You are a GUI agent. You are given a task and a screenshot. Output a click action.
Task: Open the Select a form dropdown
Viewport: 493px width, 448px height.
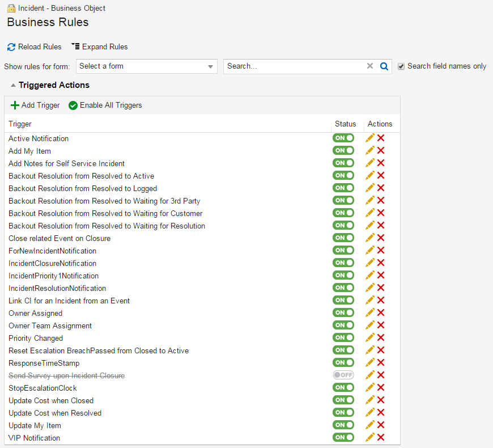(147, 66)
